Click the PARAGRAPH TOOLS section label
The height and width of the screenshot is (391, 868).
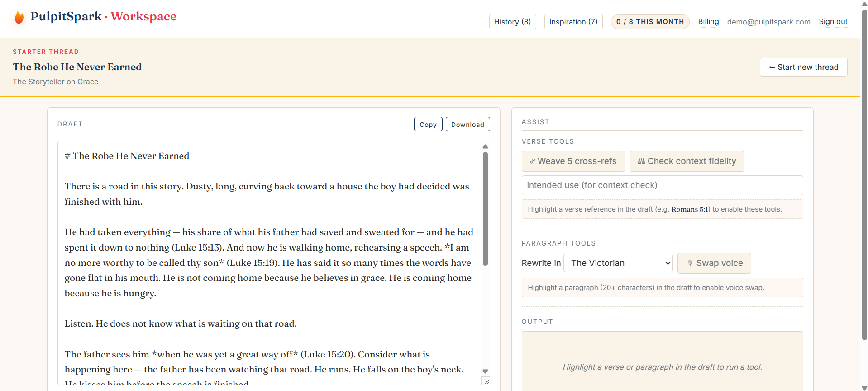558,243
